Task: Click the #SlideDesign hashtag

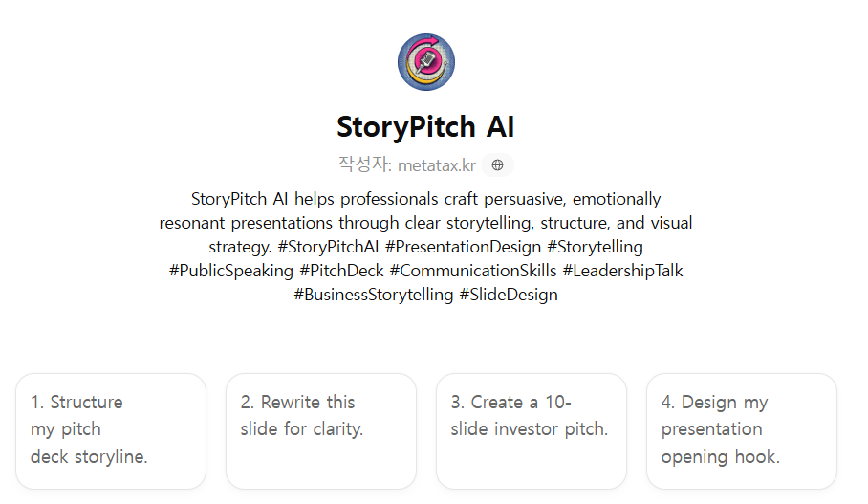Action: pyautogui.click(x=509, y=295)
